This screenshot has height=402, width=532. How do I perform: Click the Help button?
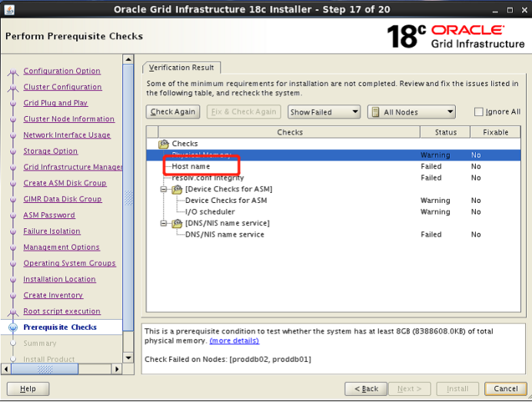click(28, 389)
